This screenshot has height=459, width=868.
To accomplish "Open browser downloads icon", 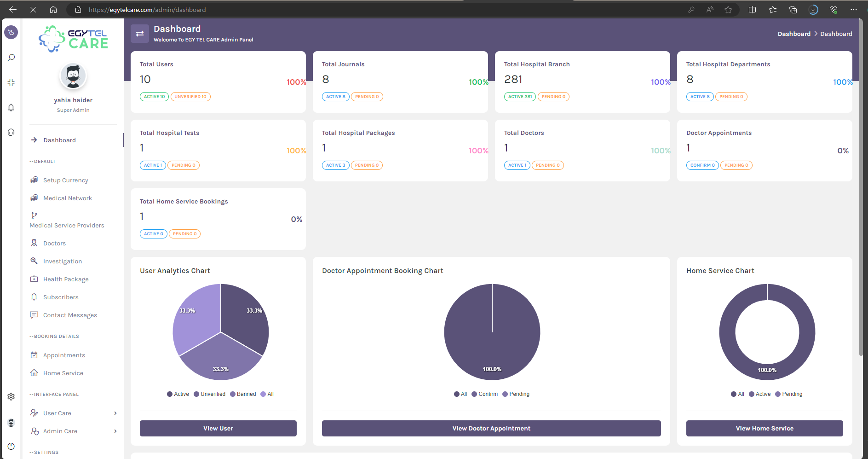I will click(813, 10).
